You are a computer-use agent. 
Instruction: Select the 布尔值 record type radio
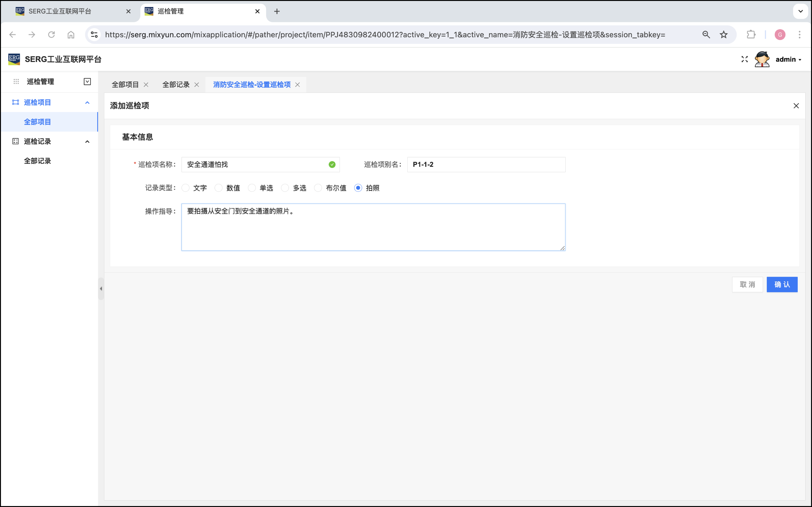[x=318, y=188]
